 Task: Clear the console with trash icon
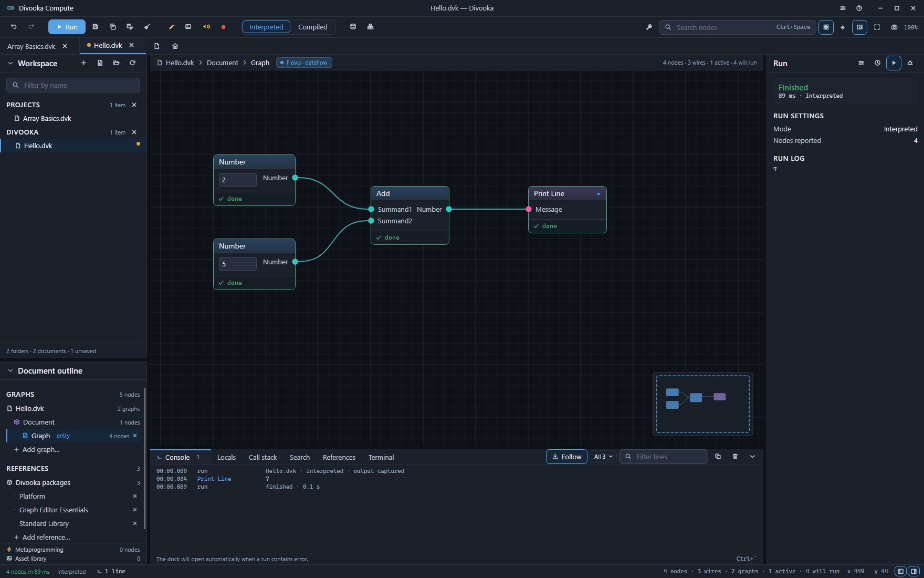(735, 457)
